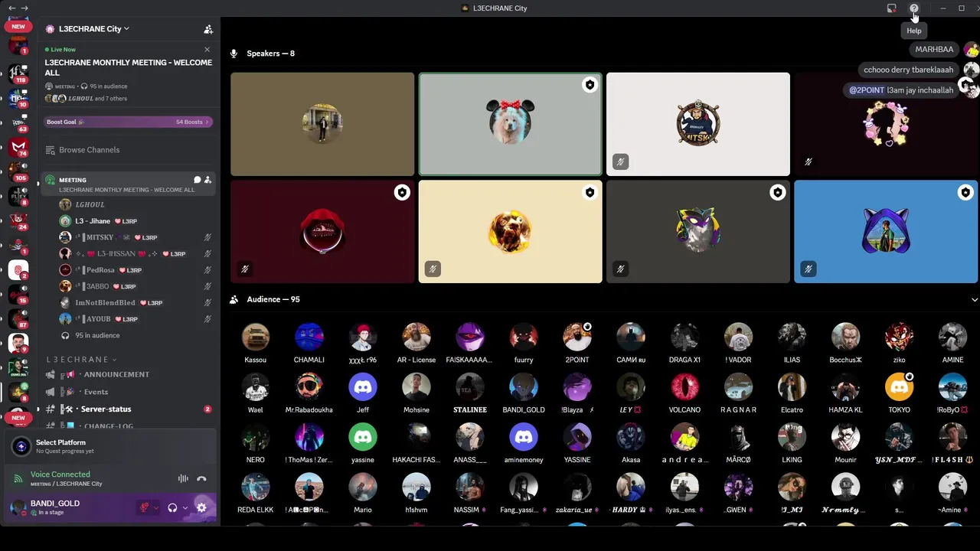Dismiss the Live Now meeting banner
The height and width of the screenshot is (551, 980).
coord(207,50)
